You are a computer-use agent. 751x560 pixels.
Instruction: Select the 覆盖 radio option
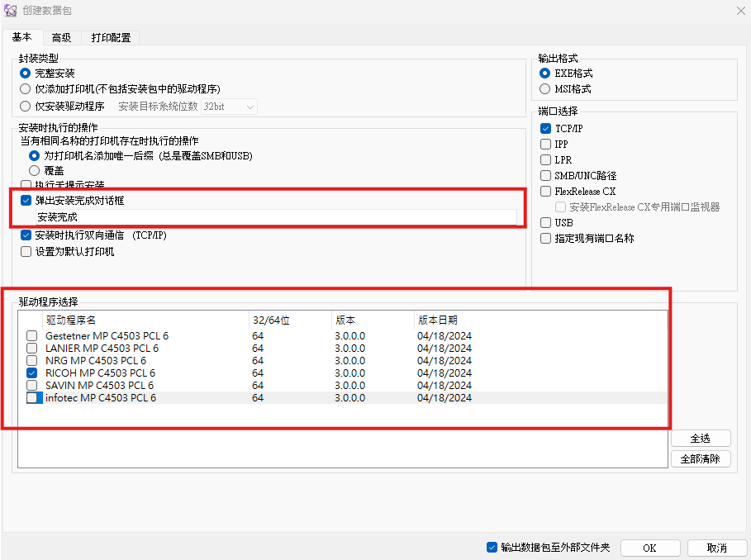34,170
